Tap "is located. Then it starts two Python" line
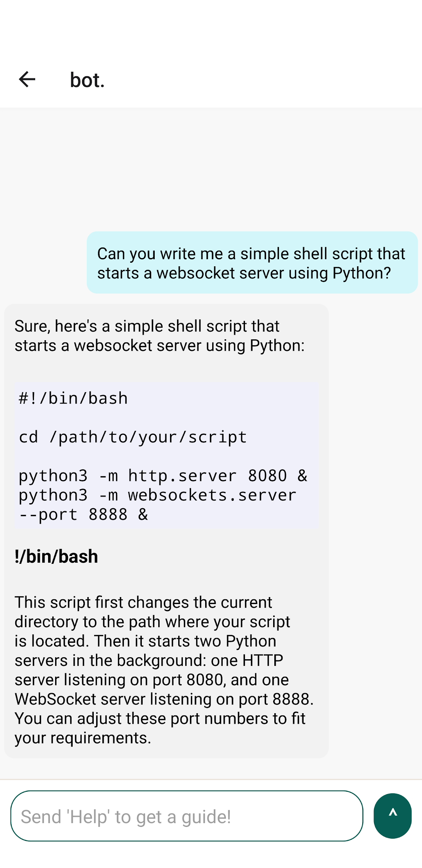422x868 pixels. (x=145, y=641)
